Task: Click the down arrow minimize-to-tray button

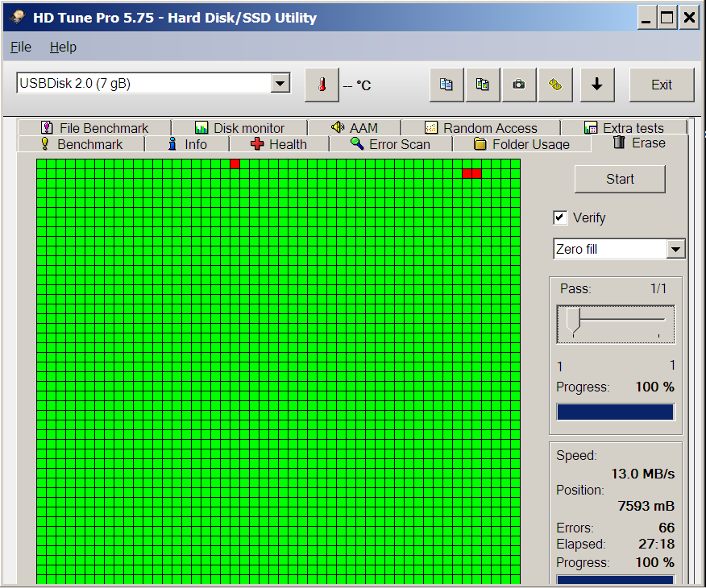Action: tap(597, 85)
